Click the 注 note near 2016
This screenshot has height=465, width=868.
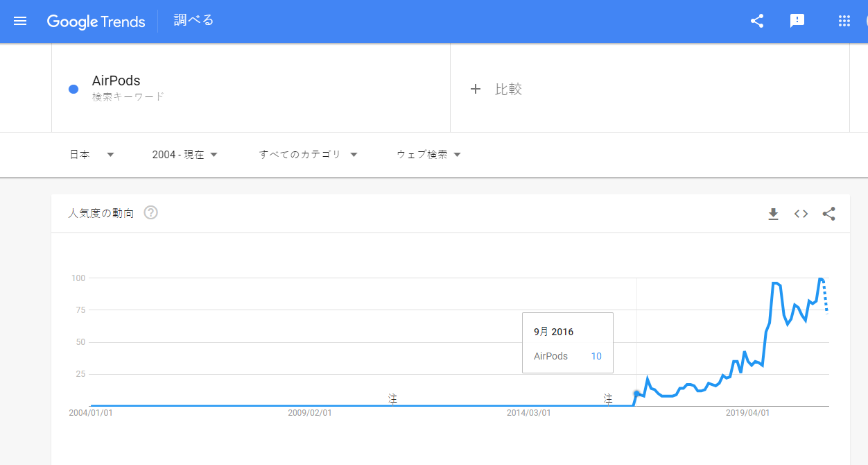click(x=608, y=398)
